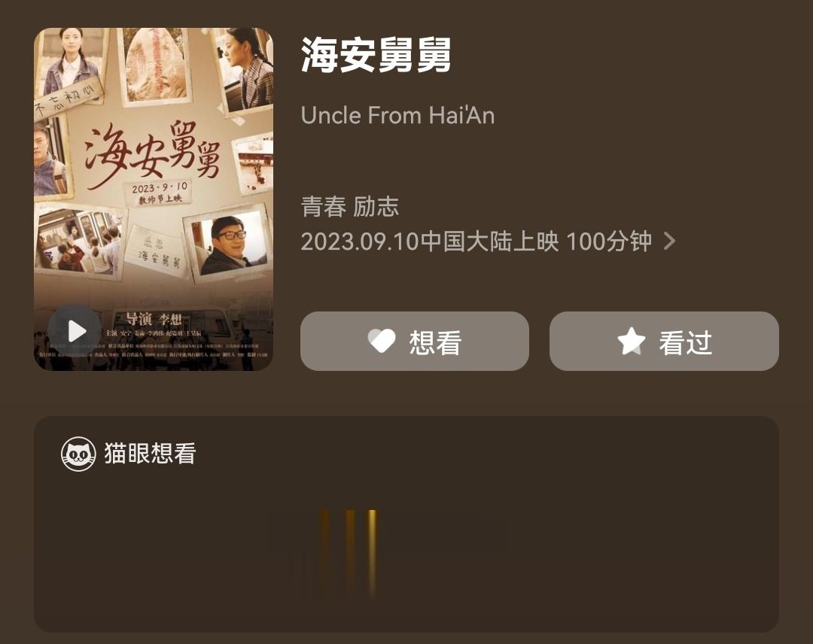
Task: Select the middle golden bar in chart
Action: tap(351, 553)
